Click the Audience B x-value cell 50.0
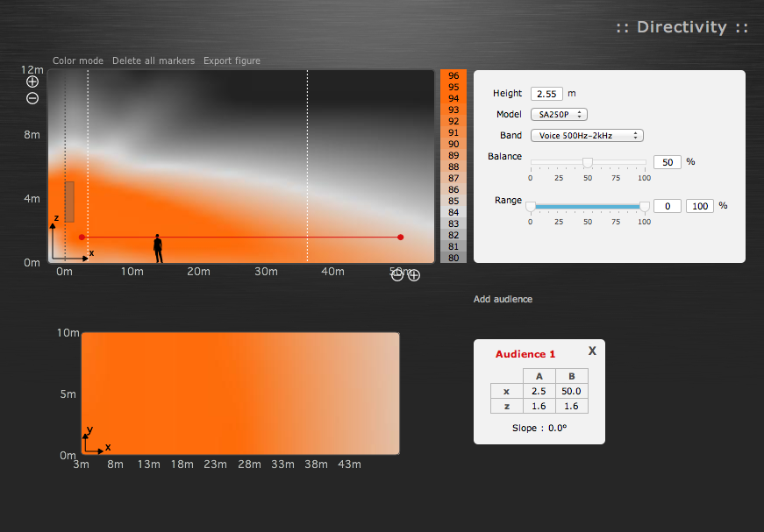The width and height of the screenshot is (764, 532). coord(572,391)
